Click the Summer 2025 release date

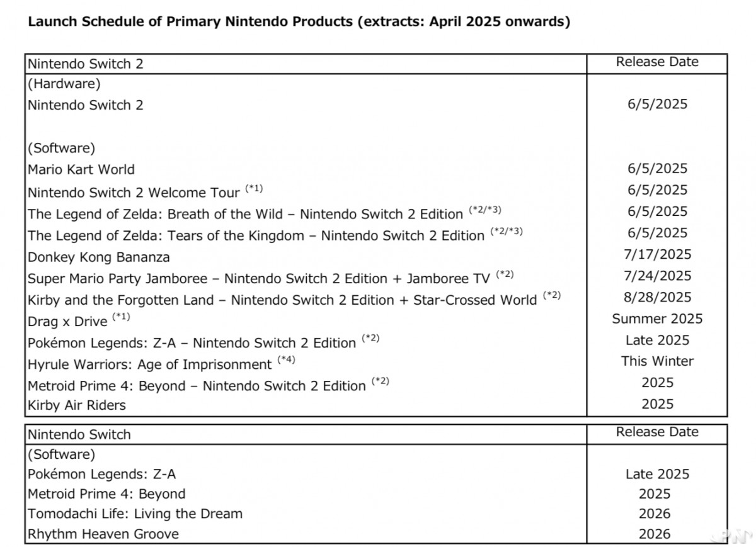(657, 319)
